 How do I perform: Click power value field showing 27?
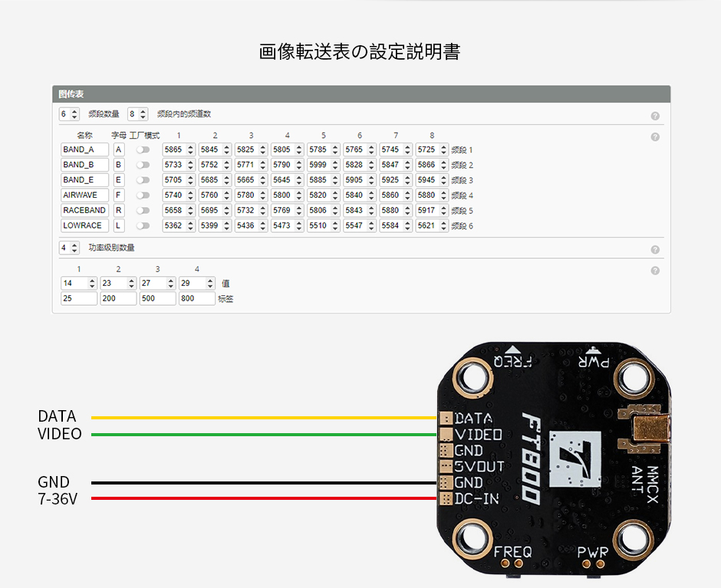(158, 283)
